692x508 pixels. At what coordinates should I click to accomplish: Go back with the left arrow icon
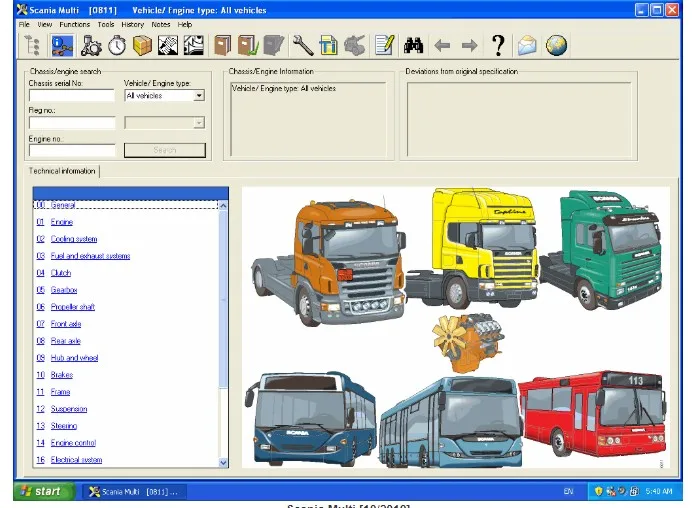tap(442, 45)
